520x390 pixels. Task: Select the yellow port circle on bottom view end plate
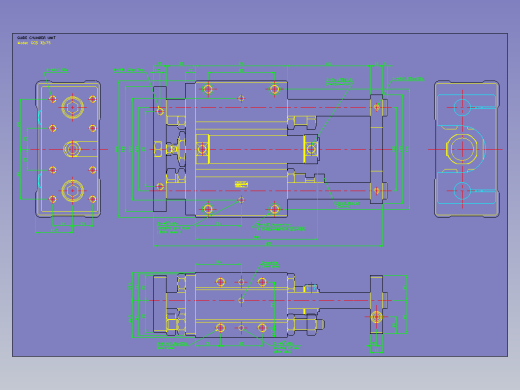376,317
